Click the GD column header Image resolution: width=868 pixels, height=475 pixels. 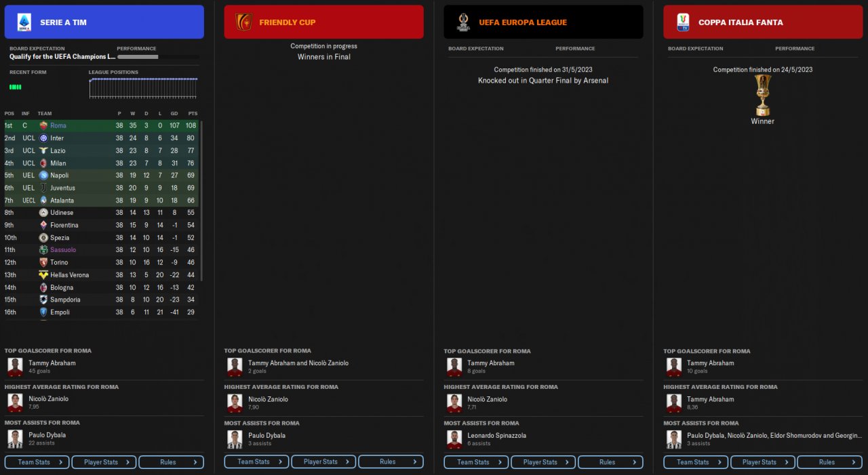pyautogui.click(x=174, y=113)
